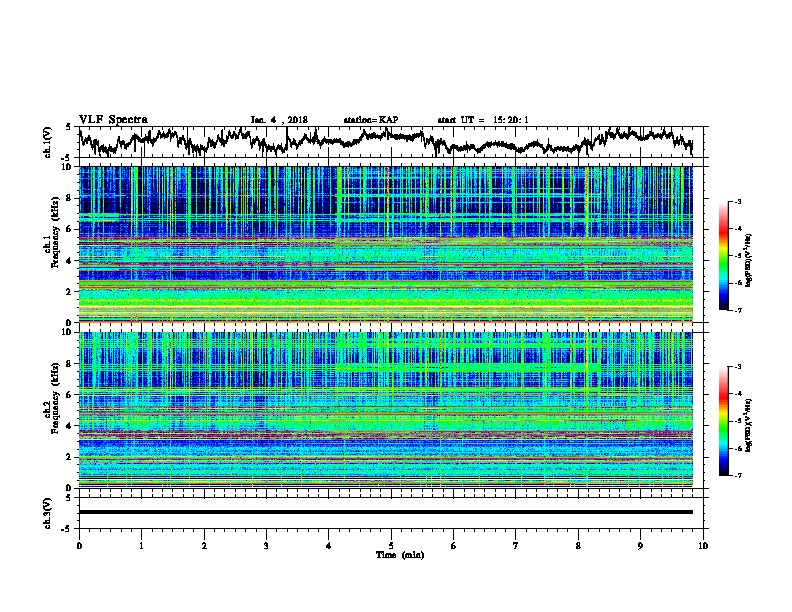Click the "ch.1(V)" axis label

point(48,142)
